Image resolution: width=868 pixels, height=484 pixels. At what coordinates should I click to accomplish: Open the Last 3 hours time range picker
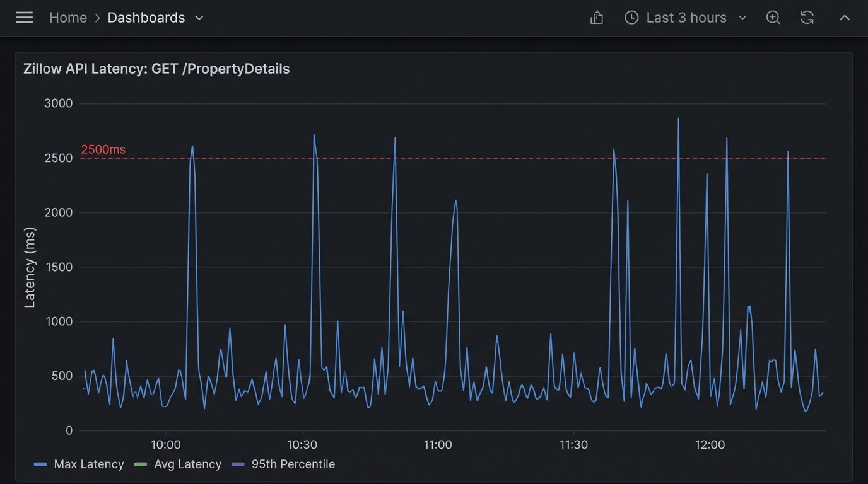coord(686,18)
